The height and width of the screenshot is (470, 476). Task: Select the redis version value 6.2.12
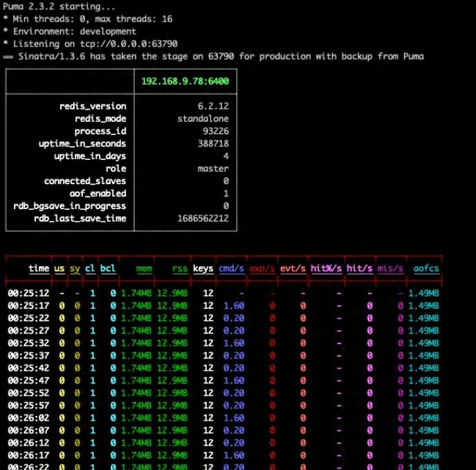click(213, 106)
